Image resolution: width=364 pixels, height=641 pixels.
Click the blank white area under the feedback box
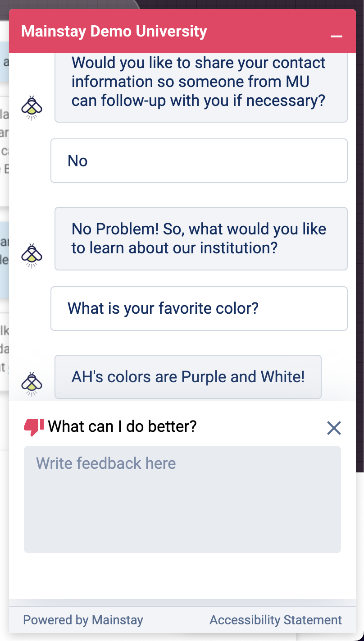[x=182, y=576]
